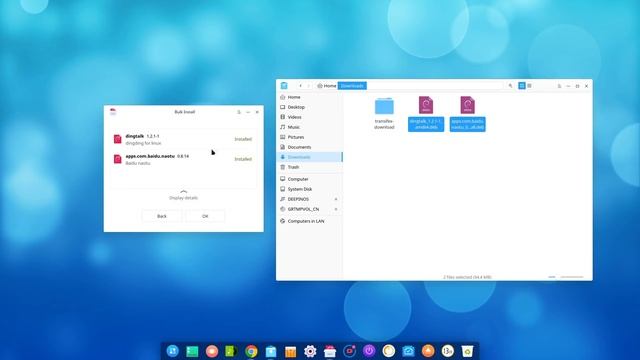Open the file manager main menu icon

[559, 86]
